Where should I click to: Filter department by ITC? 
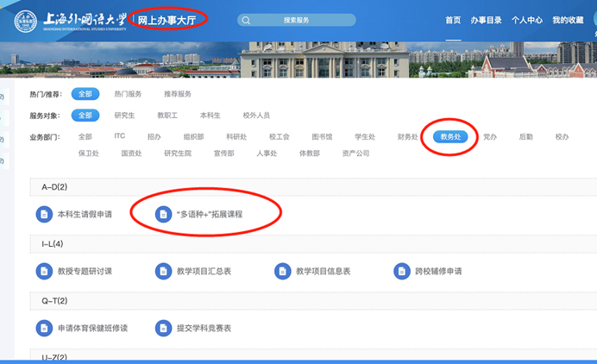tap(120, 136)
